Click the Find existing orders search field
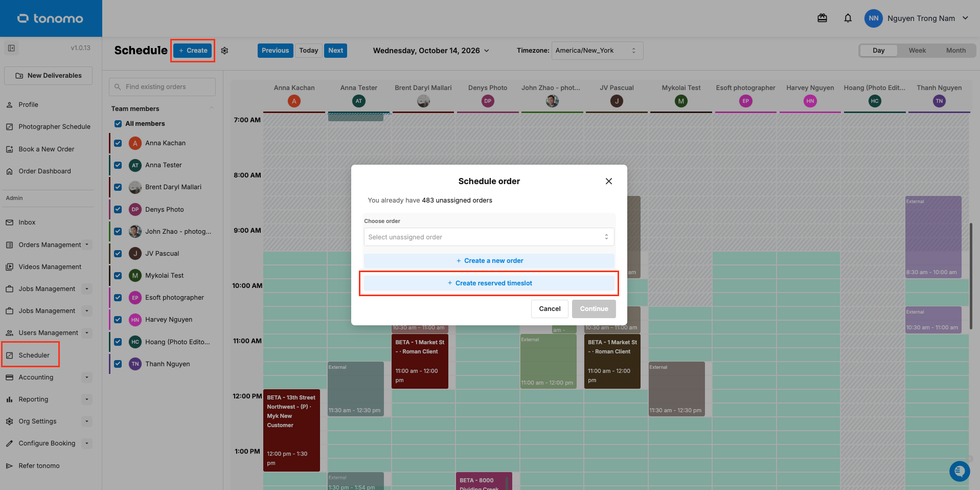The height and width of the screenshot is (490, 980). (x=162, y=87)
